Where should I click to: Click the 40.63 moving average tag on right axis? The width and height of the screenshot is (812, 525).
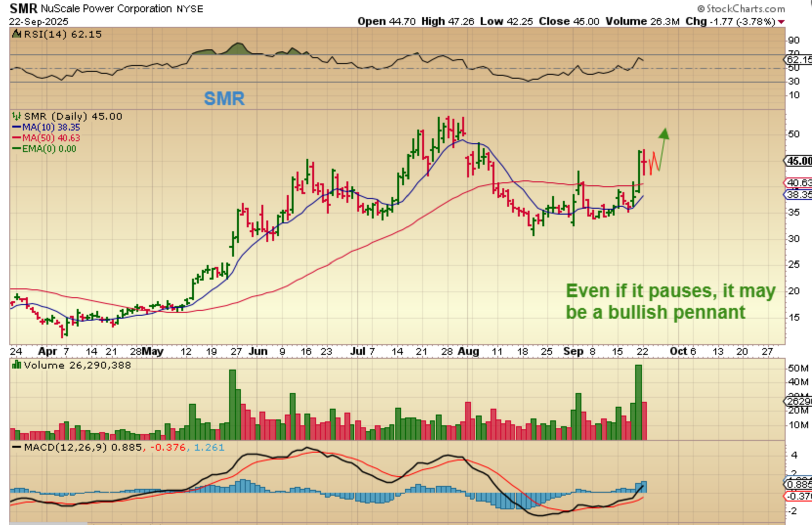point(798,183)
